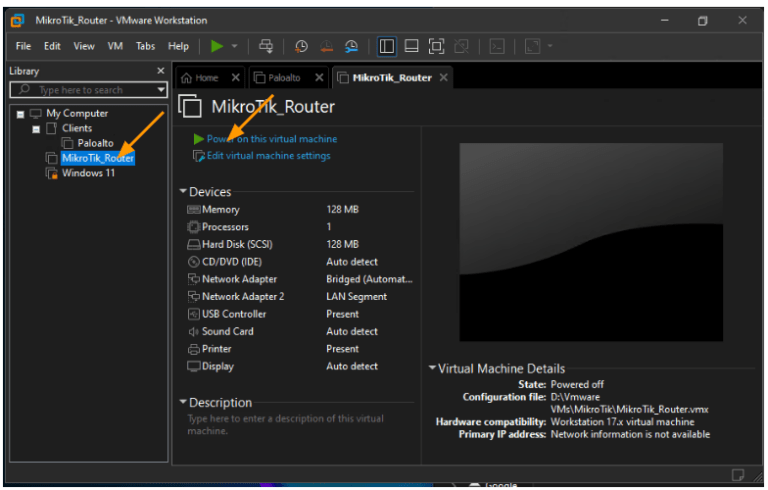The width and height of the screenshot is (768, 490).
Task: Select MikroTik_Router in the library tree
Action: pos(97,158)
